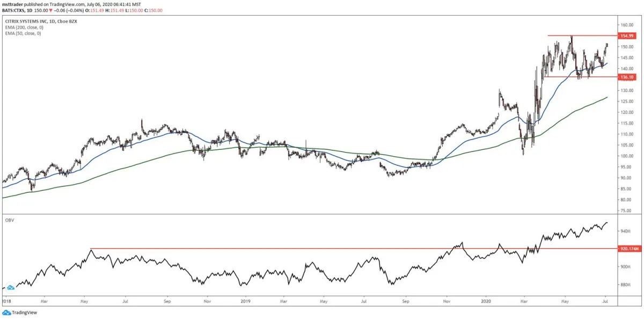The image size is (644, 319).
Task: Click the 900M OBV axis label
Action: pos(626,267)
